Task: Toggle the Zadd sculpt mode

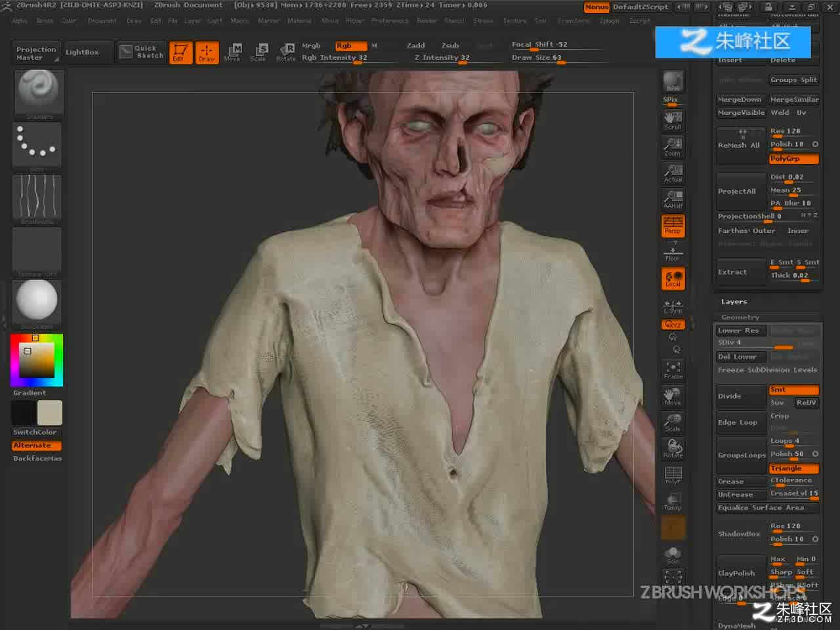Action: 416,45
